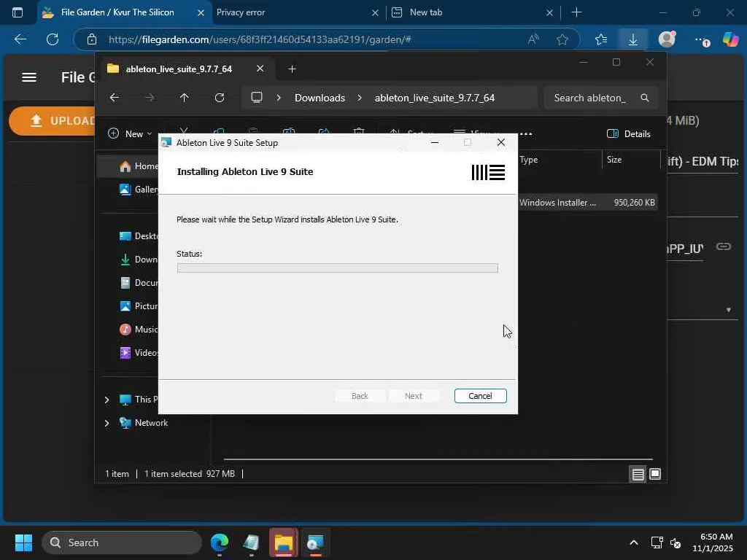
Task: Go back in File Explorer
Action: click(115, 98)
